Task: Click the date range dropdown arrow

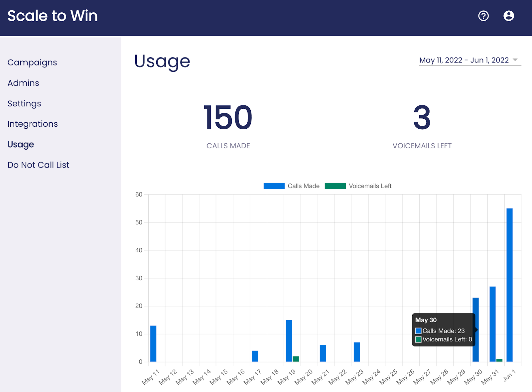Action: coord(515,60)
